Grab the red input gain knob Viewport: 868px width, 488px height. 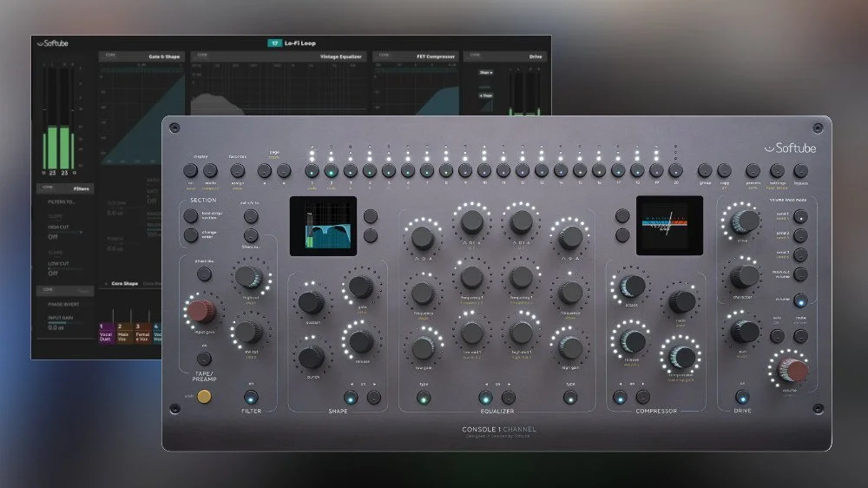pos(201,312)
